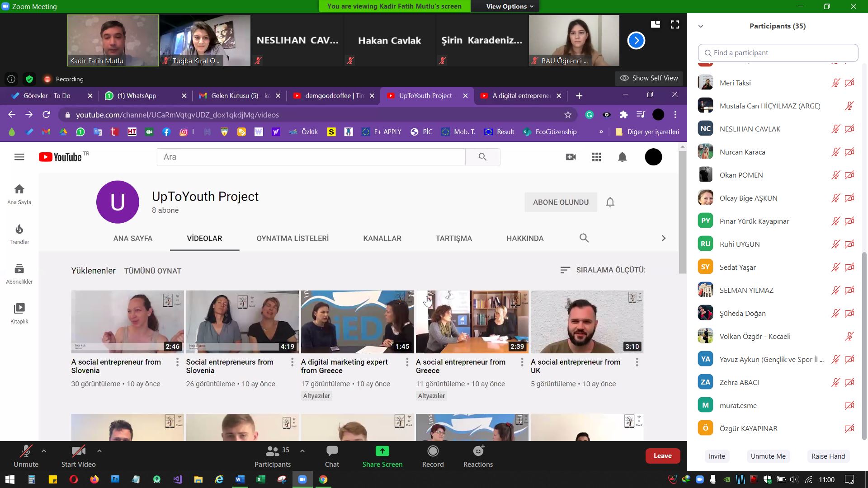Click TÜMÜNÜ OYNAT play all link
This screenshot has height=488, width=868.
[x=153, y=271]
